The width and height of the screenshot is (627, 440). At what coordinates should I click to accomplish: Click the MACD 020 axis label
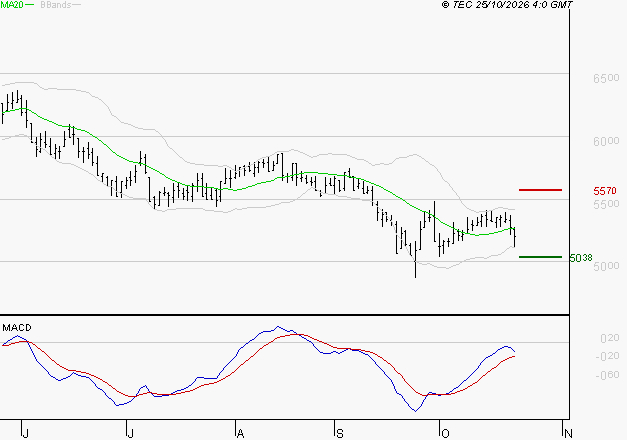pos(610,338)
